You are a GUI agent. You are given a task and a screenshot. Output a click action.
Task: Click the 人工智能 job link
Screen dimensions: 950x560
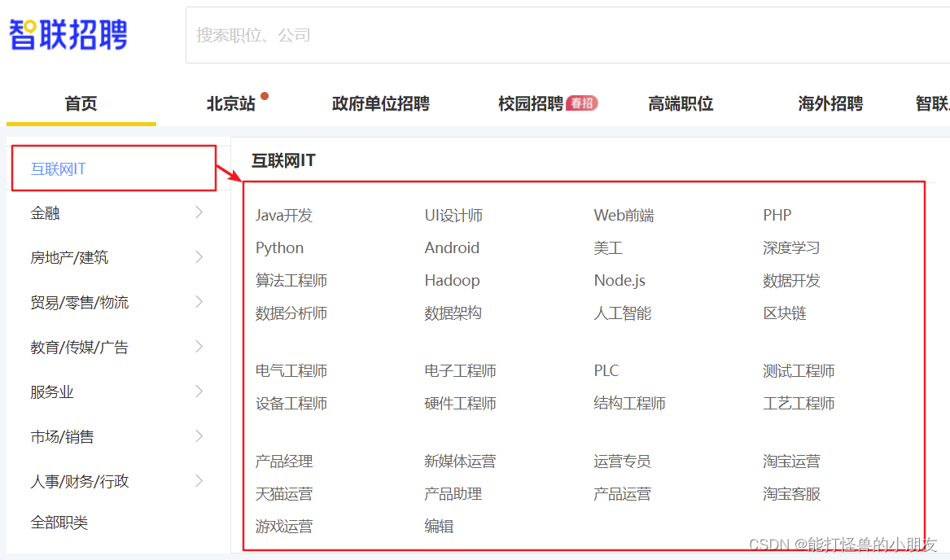point(622,313)
